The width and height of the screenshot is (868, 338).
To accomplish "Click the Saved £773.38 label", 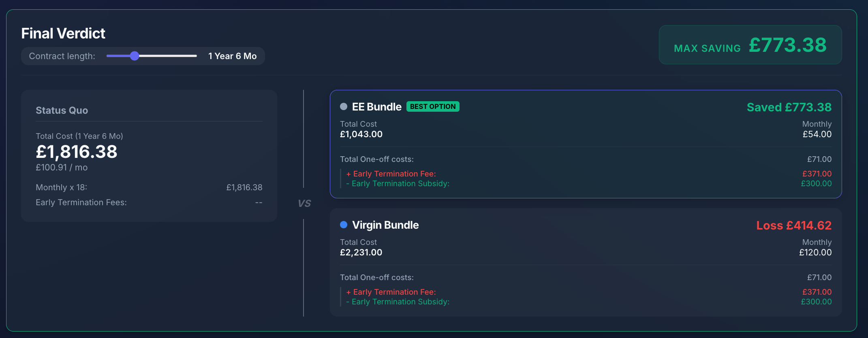I will (789, 107).
